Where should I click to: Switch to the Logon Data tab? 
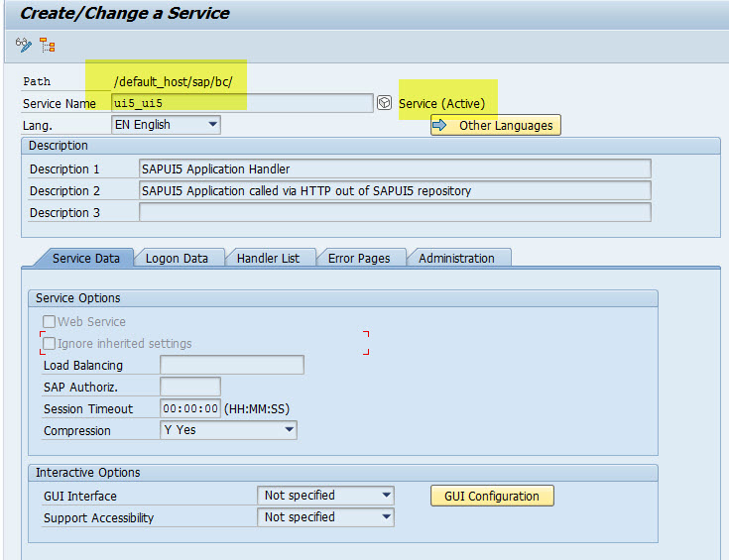click(177, 258)
